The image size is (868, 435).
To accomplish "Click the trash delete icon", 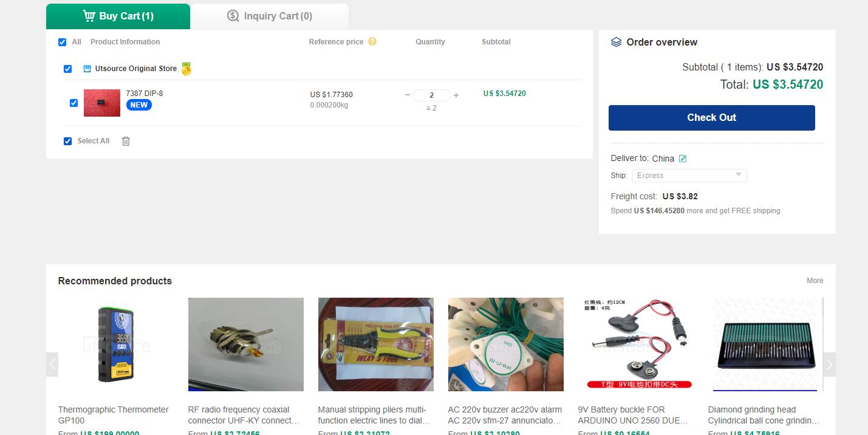I will tap(126, 141).
